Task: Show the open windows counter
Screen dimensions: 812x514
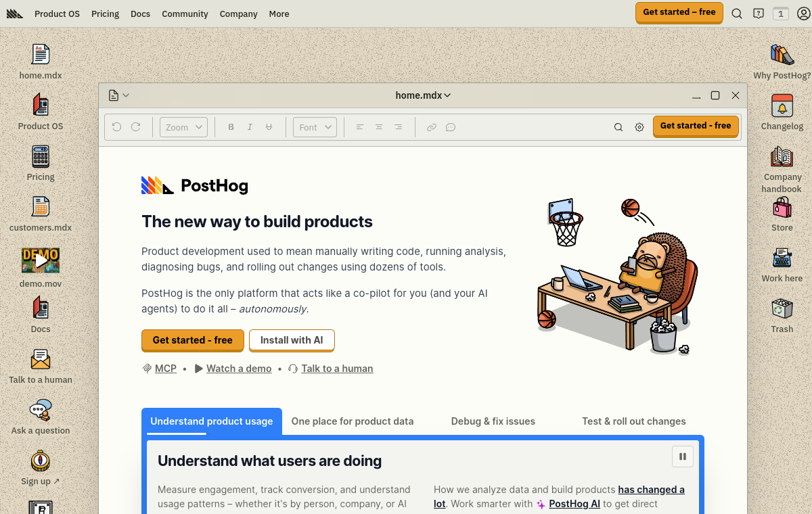Action: click(781, 13)
